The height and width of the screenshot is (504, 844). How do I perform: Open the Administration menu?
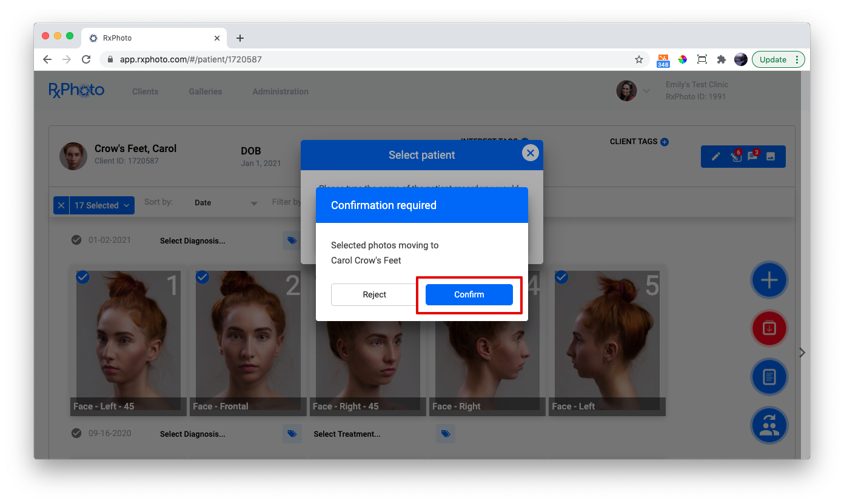point(281,91)
